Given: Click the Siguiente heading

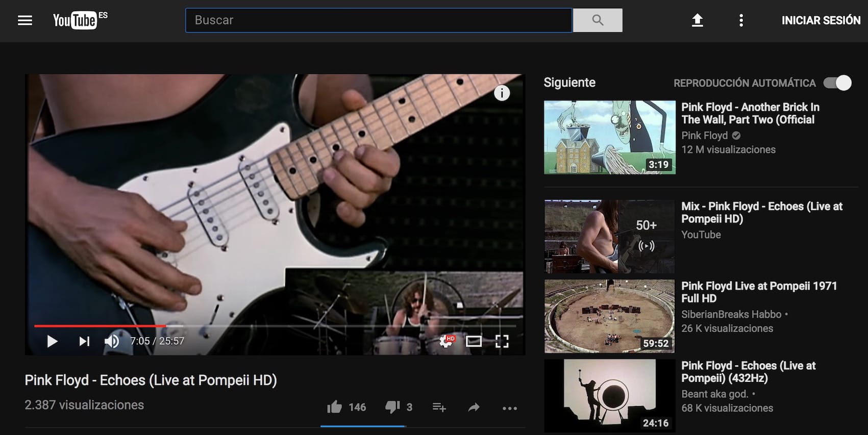Looking at the screenshot, I should coord(569,83).
